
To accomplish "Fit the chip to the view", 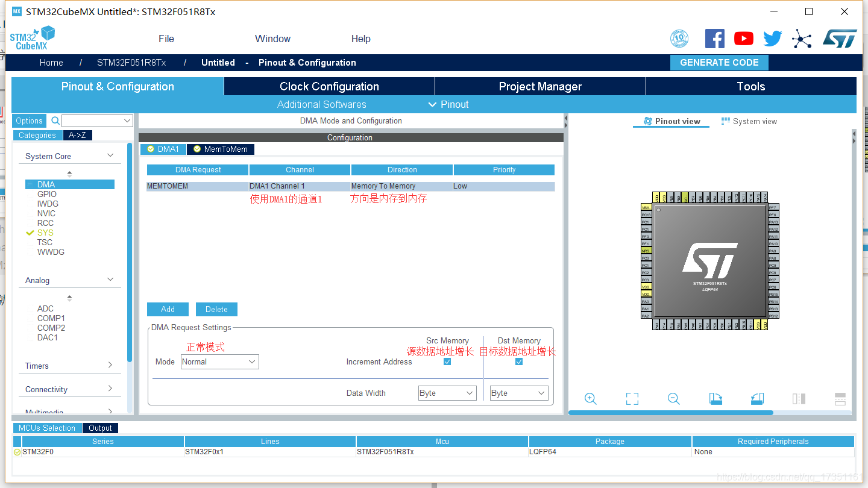I will [632, 399].
